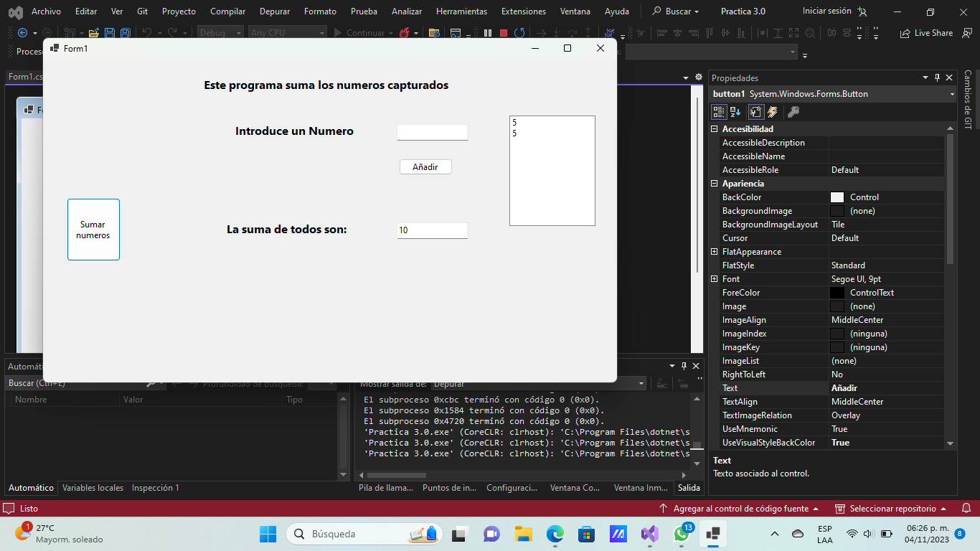
Task: Open the Depurar menu
Action: tap(274, 11)
